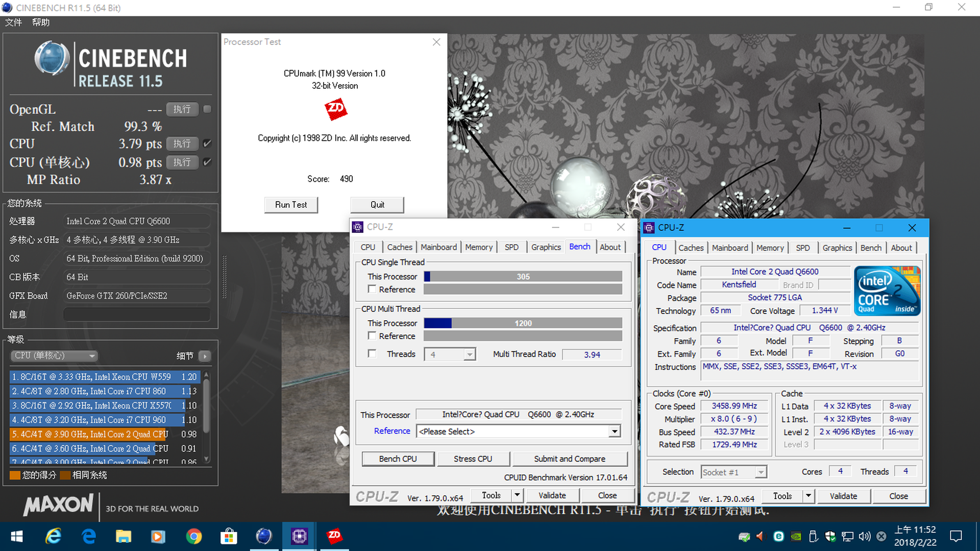Image resolution: width=980 pixels, height=551 pixels.
Task: Launch Google Chrome from the taskbar
Action: pyautogui.click(x=193, y=536)
